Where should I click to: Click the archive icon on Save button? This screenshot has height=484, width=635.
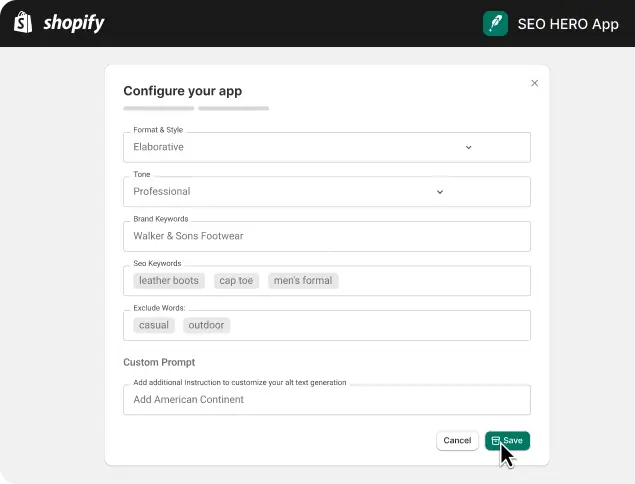tap(496, 440)
